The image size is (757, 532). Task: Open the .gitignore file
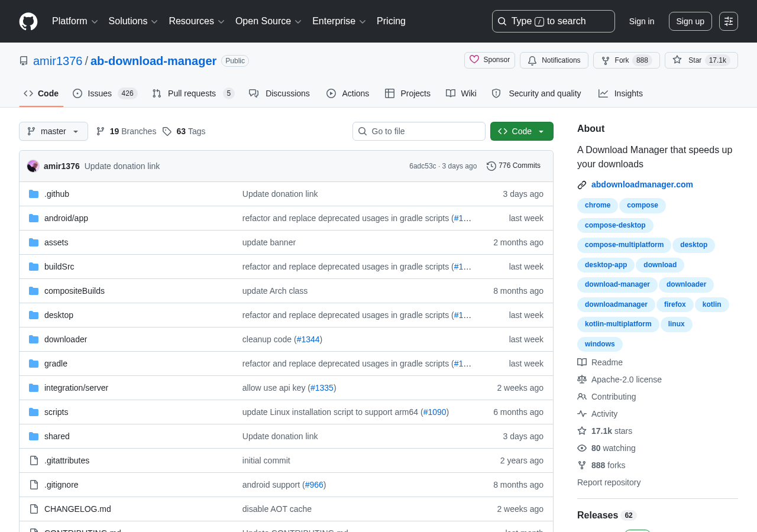click(x=62, y=485)
